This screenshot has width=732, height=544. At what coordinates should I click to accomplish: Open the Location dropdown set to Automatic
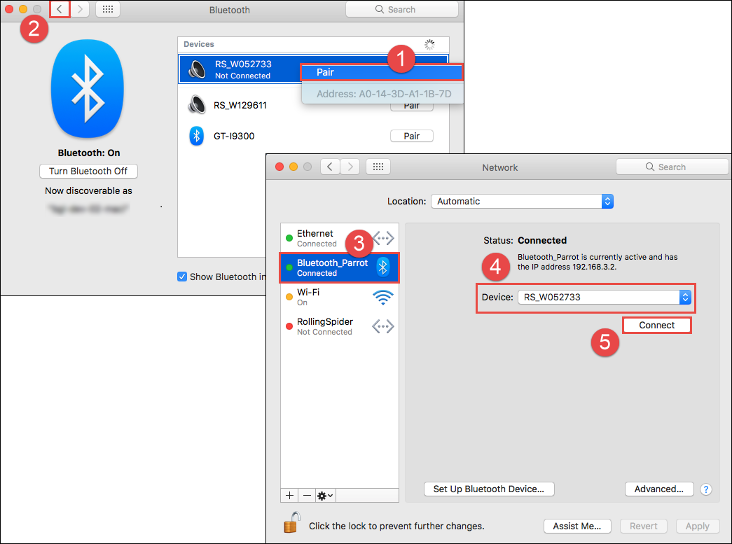(522, 201)
